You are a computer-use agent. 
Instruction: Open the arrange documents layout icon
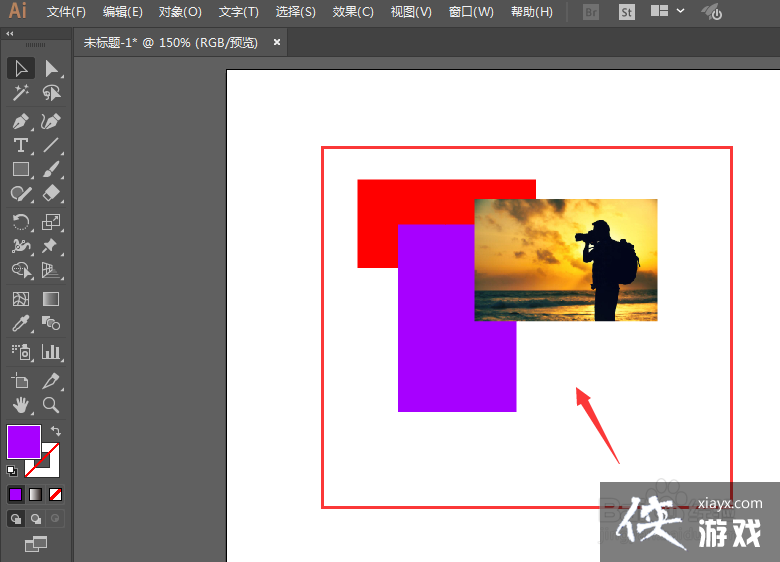pos(659,11)
